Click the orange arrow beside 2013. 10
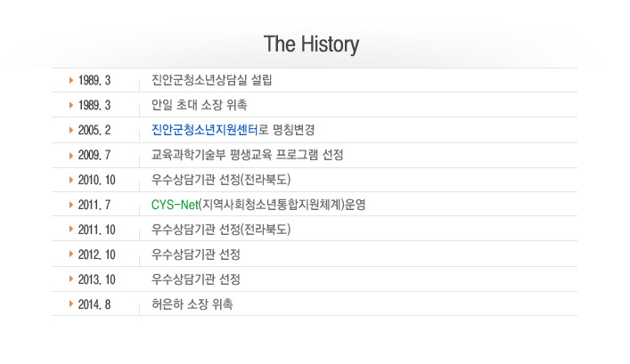The image size is (630, 364). [x=71, y=279]
